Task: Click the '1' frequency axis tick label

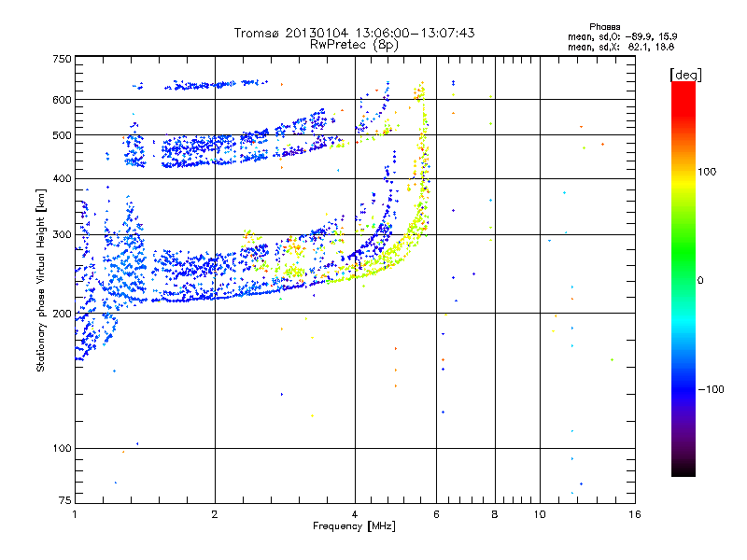Action: tap(75, 514)
